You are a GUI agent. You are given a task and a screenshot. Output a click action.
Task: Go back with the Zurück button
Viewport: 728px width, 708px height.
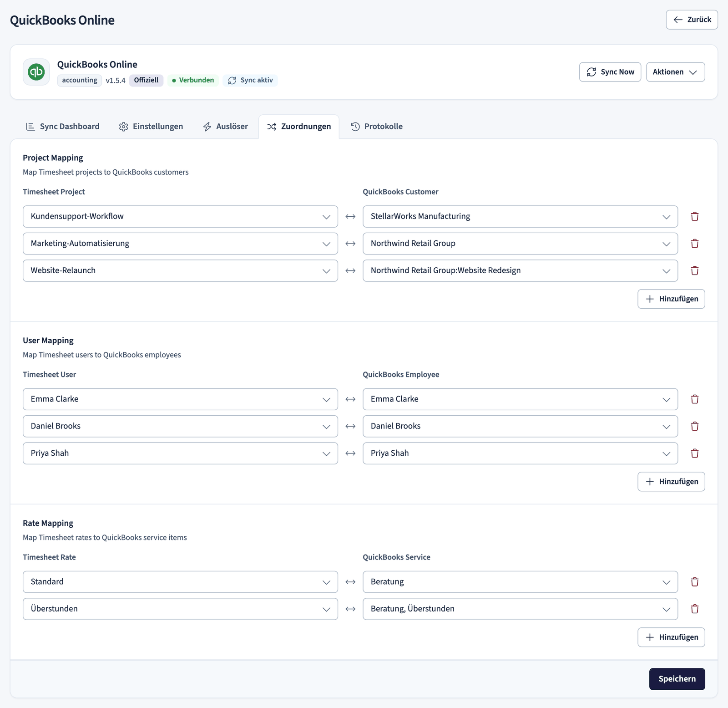(x=692, y=20)
